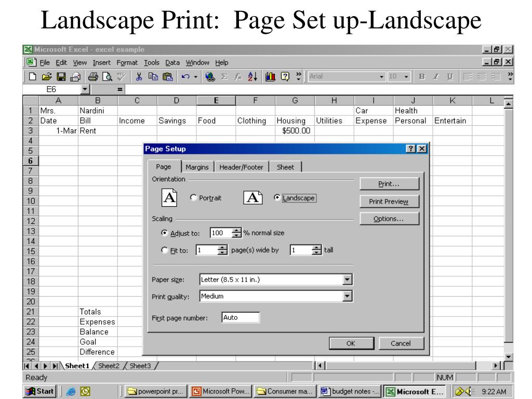
Task: Open the Undo history dropdown arrow
Action: [x=196, y=77]
